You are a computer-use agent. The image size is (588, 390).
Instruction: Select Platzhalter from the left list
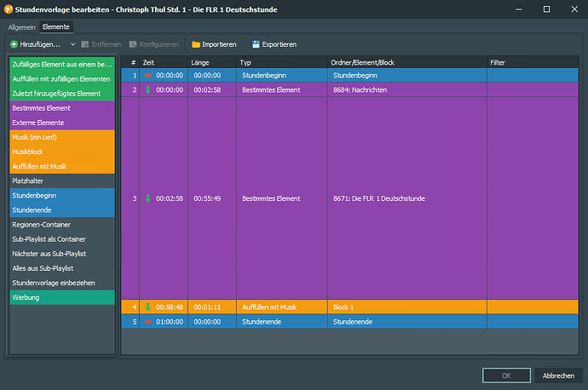[x=61, y=181]
